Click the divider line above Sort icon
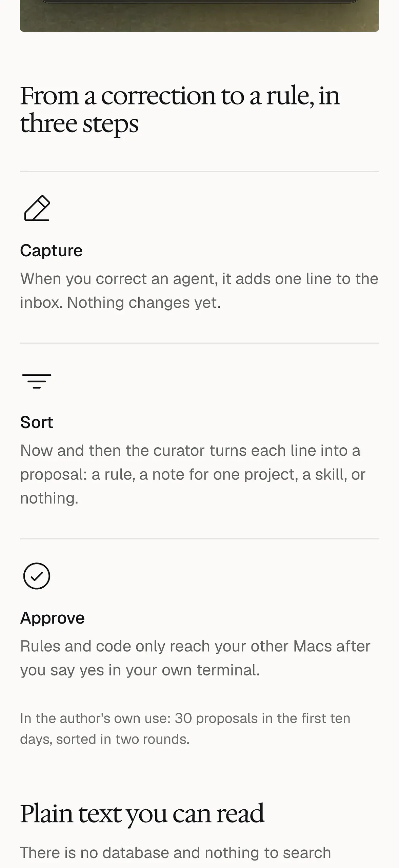The image size is (399, 868). pos(199,343)
